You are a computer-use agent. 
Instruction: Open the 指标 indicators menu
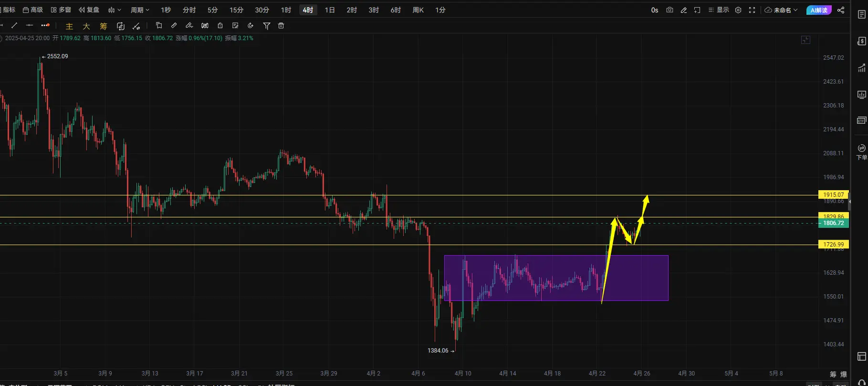(x=8, y=10)
